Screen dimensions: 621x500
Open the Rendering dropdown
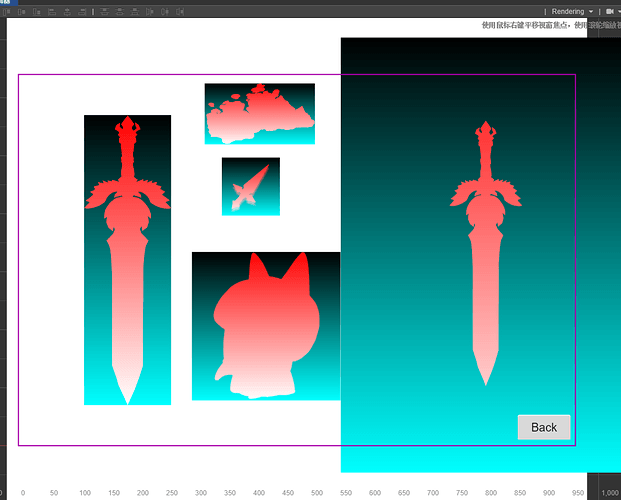coord(572,11)
